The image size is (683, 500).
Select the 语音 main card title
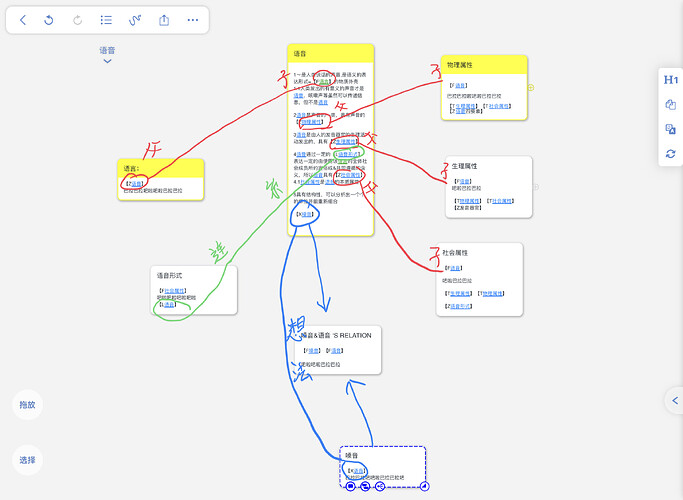[x=300, y=54]
